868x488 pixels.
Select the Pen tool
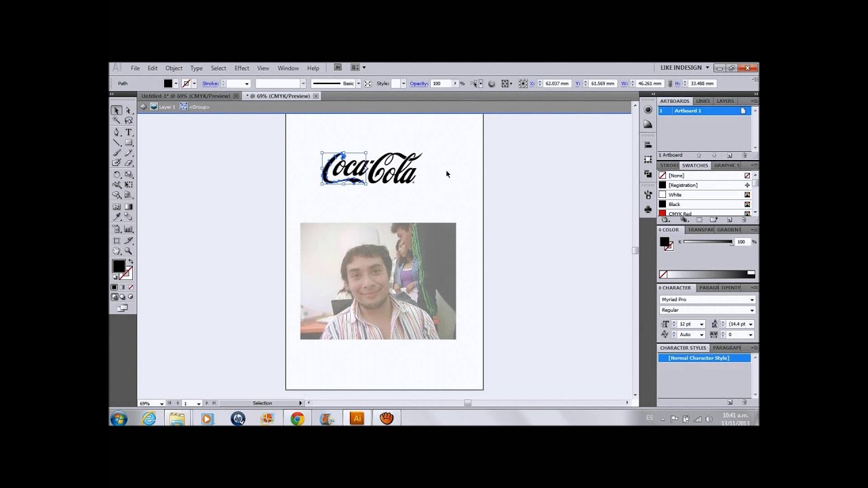point(117,132)
